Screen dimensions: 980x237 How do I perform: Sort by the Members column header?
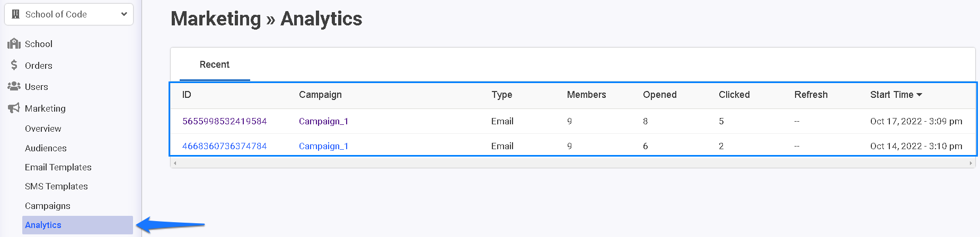pos(586,95)
